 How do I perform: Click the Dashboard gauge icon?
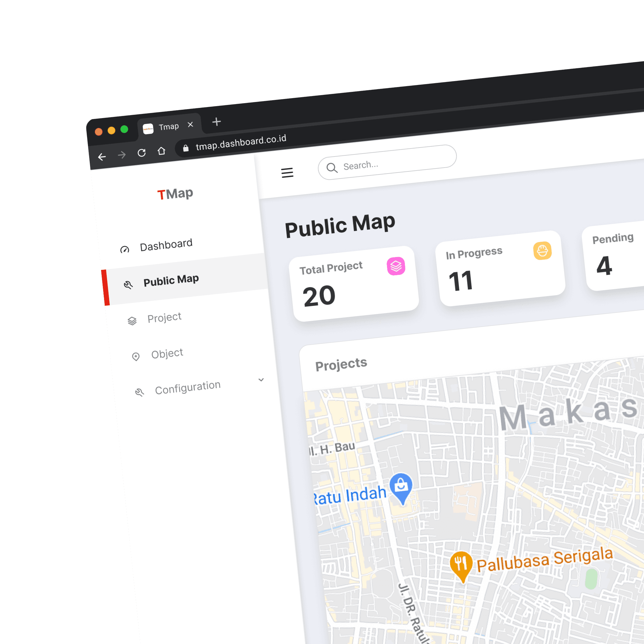click(x=125, y=249)
